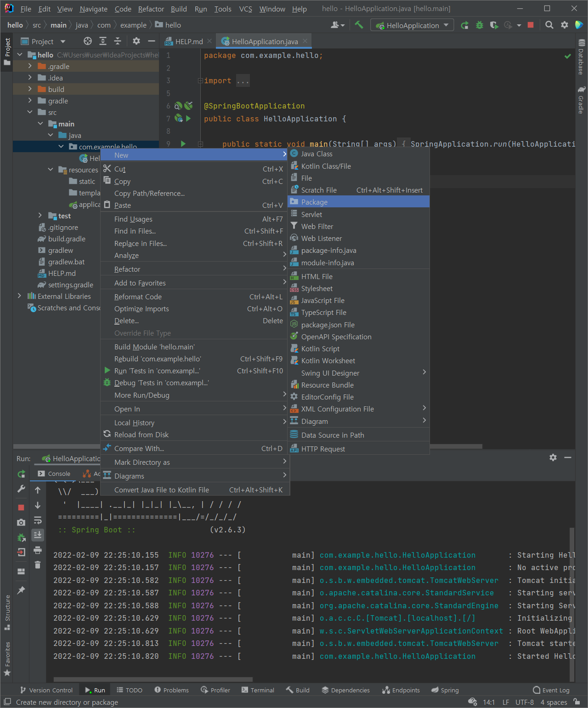
Task: Click the Clear All trash icon
Action: tap(38, 565)
